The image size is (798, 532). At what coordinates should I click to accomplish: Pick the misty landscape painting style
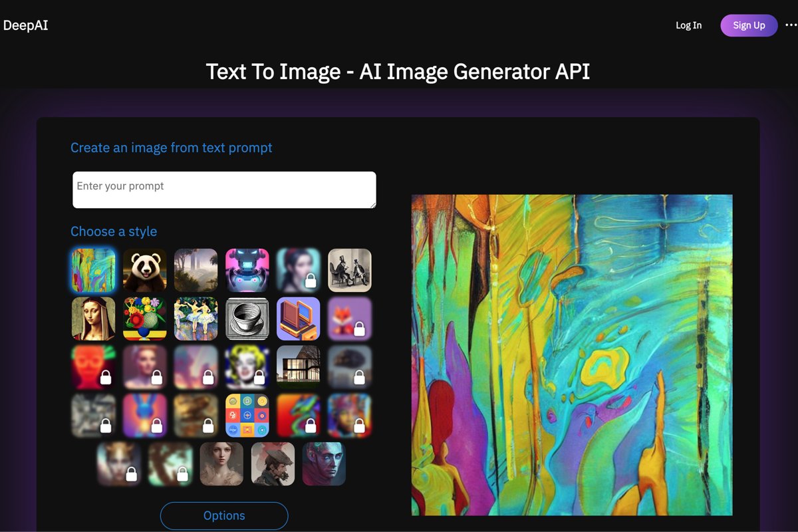point(196,271)
